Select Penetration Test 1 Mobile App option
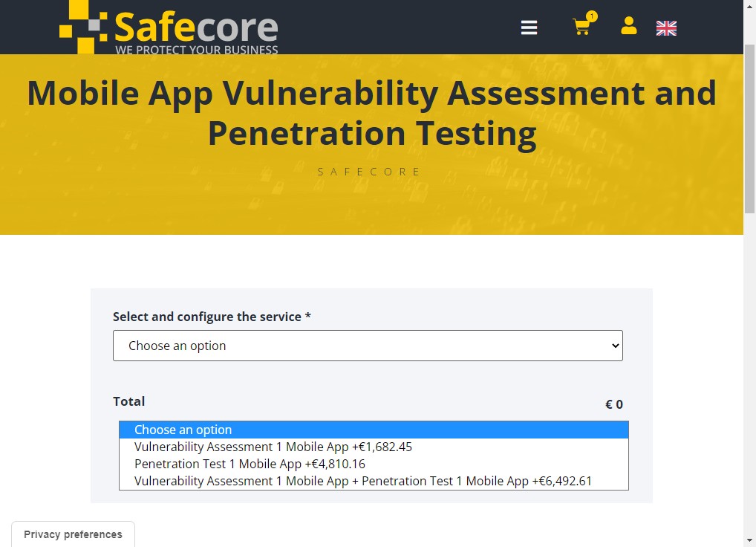 point(374,464)
